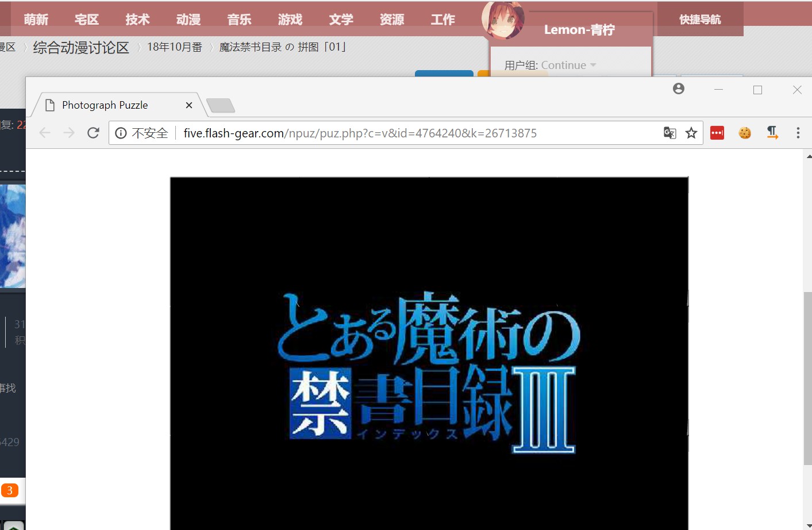
Task: Open the 快捷导航 quick navigation menu
Action: point(700,20)
